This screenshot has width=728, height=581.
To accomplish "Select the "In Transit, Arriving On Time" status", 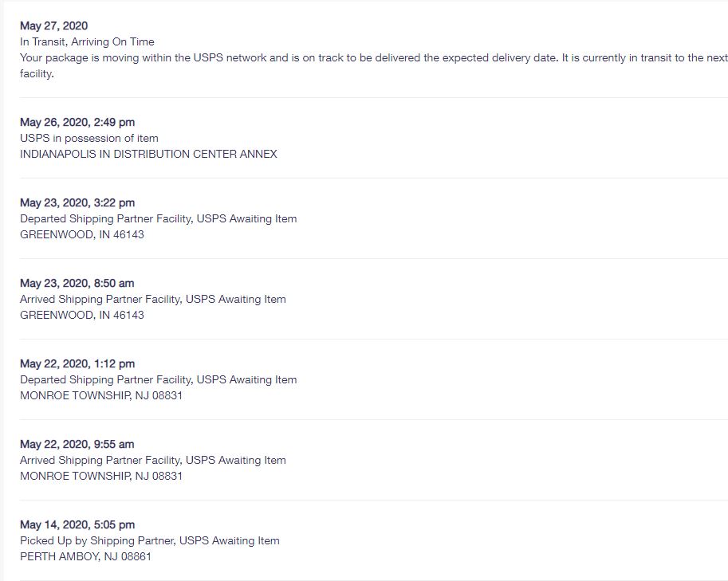I will [87, 41].
